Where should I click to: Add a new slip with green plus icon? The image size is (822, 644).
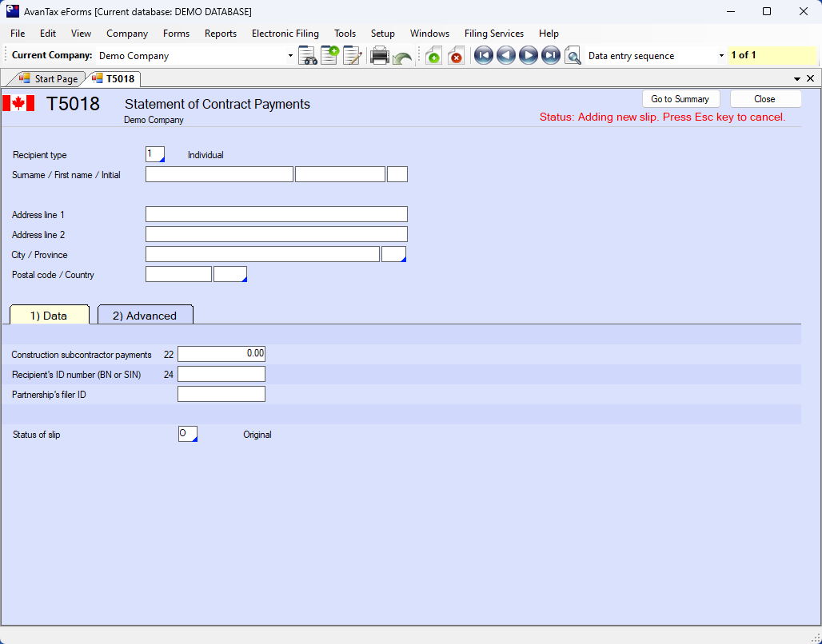pyautogui.click(x=433, y=56)
